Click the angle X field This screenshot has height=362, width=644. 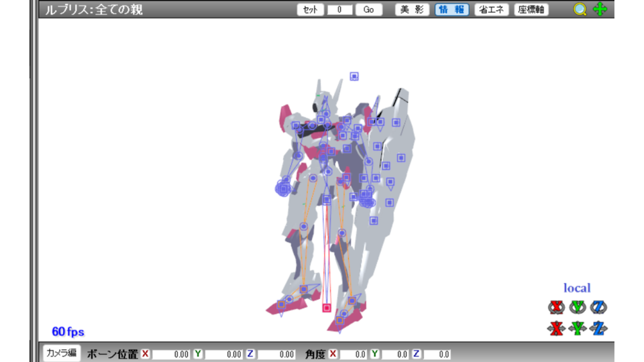tap(354, 354)
